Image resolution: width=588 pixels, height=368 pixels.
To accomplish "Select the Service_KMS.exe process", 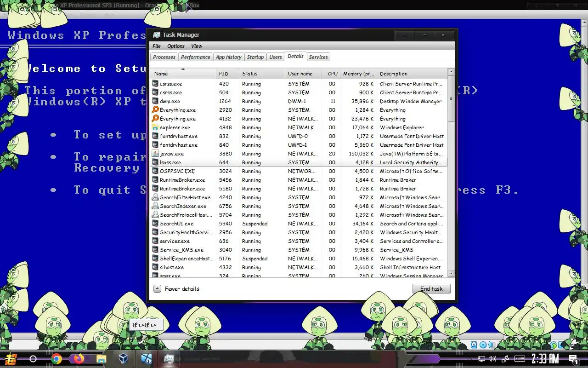I will point(299,250).
